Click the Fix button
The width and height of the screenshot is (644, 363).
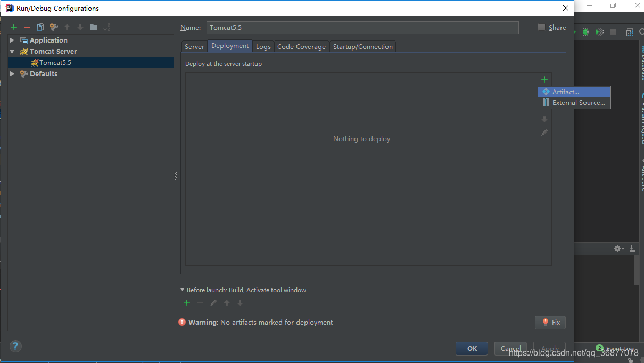tap(550, 322)
